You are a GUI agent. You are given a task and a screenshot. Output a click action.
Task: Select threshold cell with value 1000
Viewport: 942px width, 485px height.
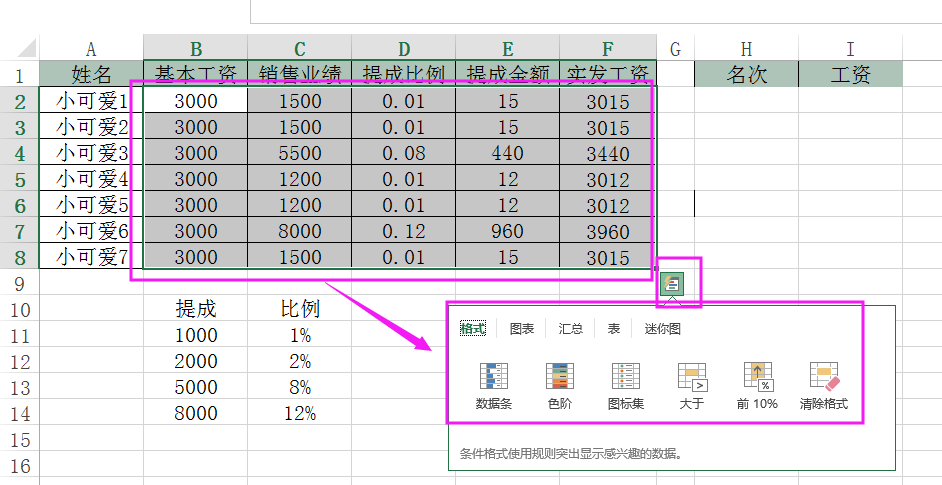click(195, 335)
